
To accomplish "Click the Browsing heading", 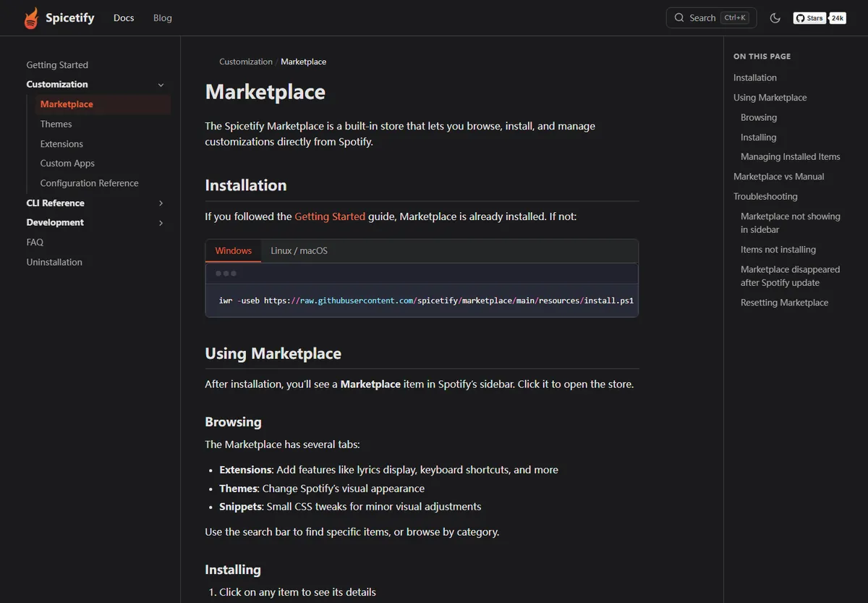I will [x=233, y=422].
